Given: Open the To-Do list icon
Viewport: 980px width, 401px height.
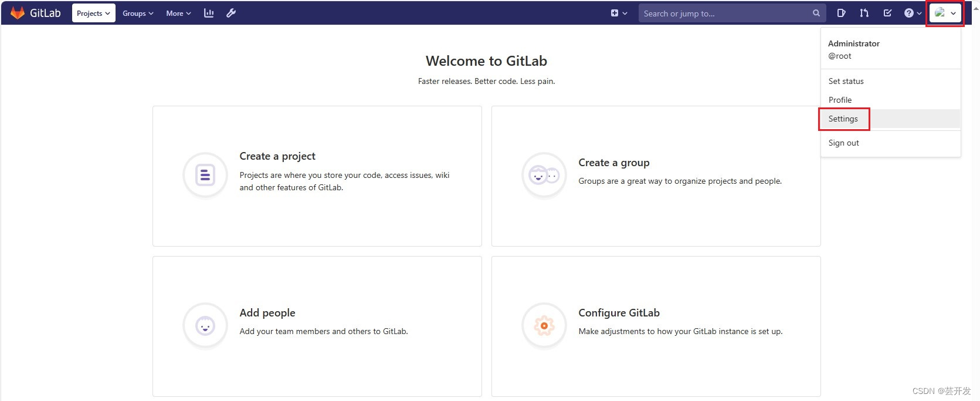Looking at the screenshot, I should tap(887, 13).
